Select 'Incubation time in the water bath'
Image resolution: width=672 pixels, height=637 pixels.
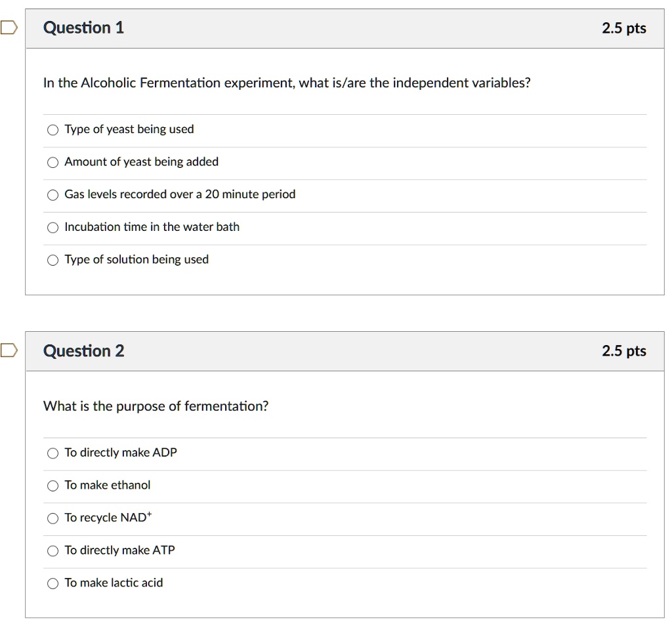pos(53,228)
